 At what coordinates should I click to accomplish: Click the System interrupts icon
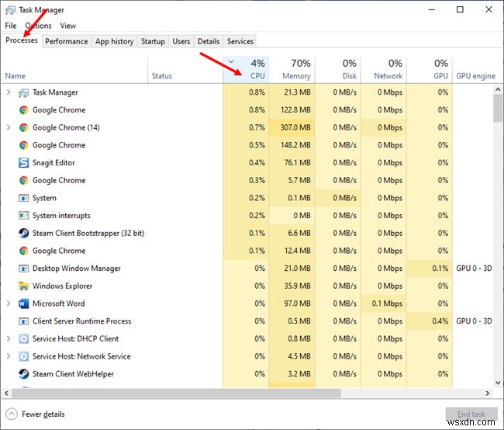(23, 216)
